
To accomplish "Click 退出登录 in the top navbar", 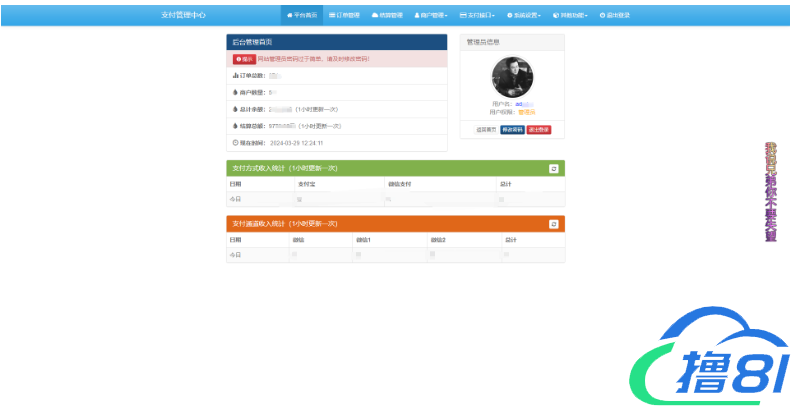I will click(x=617, y=15).
